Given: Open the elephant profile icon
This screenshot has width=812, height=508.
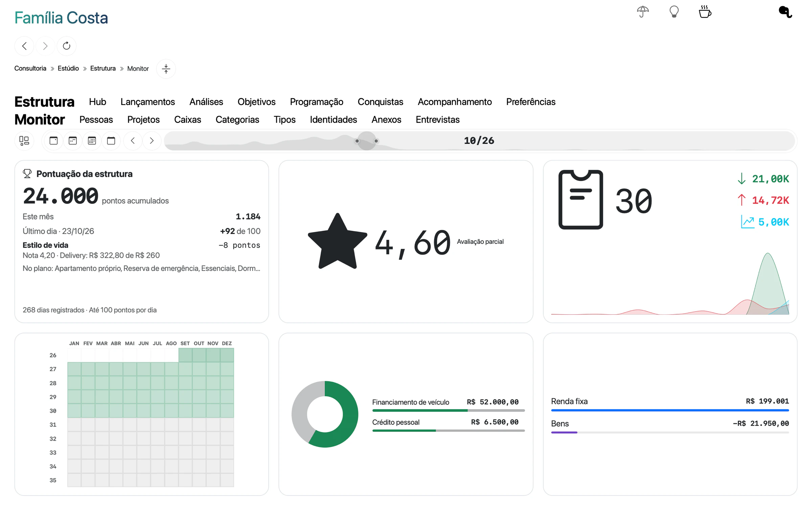Looking at the screenshot, I should pyautogui.click(x=785, y=12).
